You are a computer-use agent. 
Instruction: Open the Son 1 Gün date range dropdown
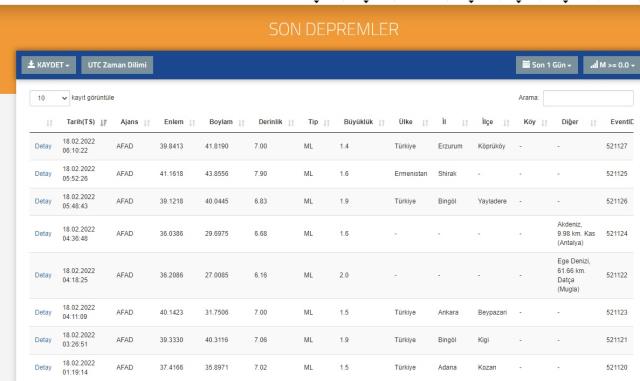pyautogui.click(x=547, y=65)
